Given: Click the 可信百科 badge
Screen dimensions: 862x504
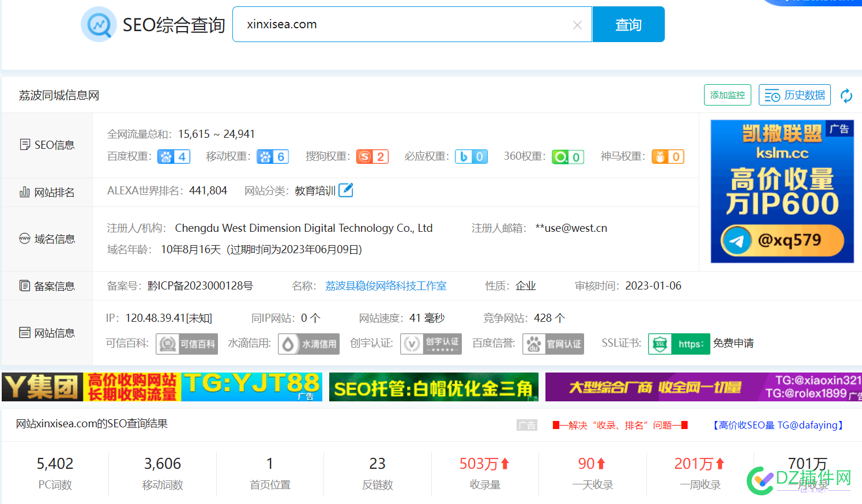Looking at the screenshot, I should [187, 344].
